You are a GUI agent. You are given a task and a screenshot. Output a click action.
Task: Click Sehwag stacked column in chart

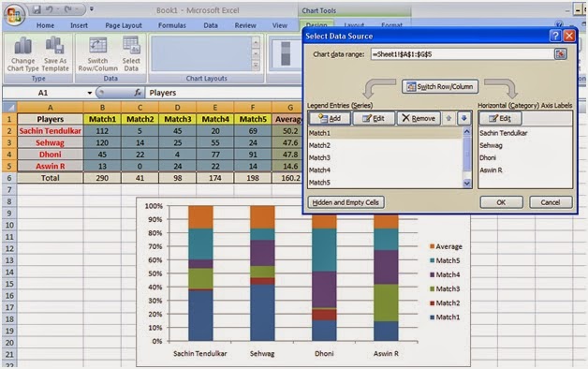coord(262,273)
